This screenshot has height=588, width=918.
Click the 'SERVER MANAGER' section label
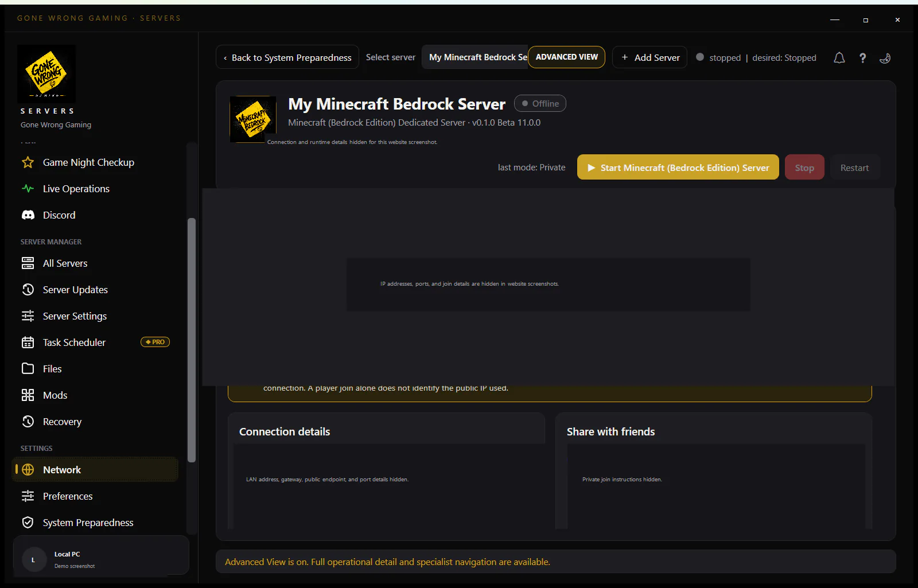51,242
